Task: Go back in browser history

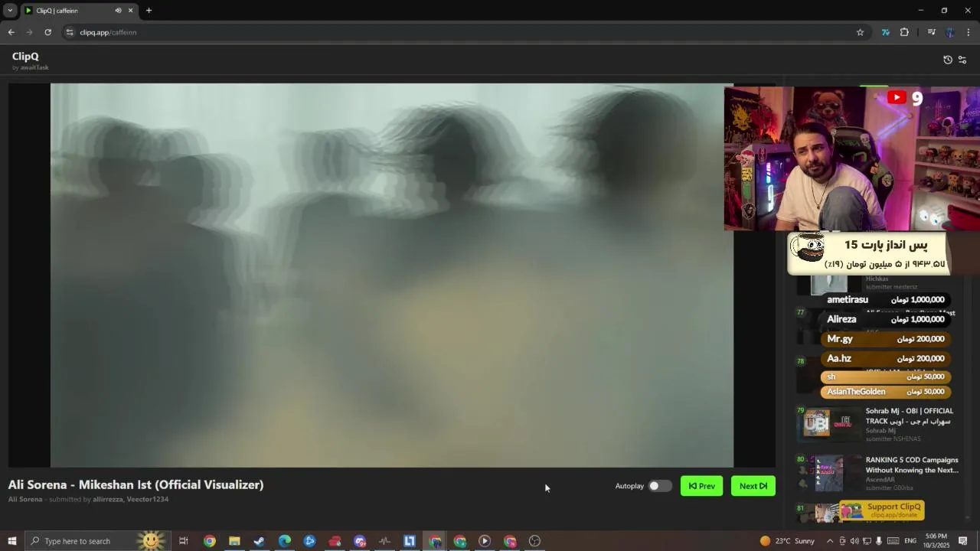Action: point(11,32)
